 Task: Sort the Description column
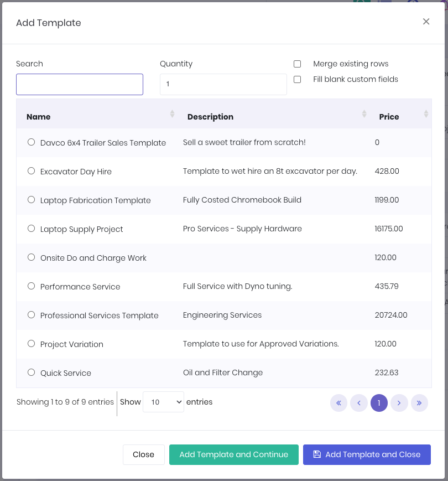[364, 113]
